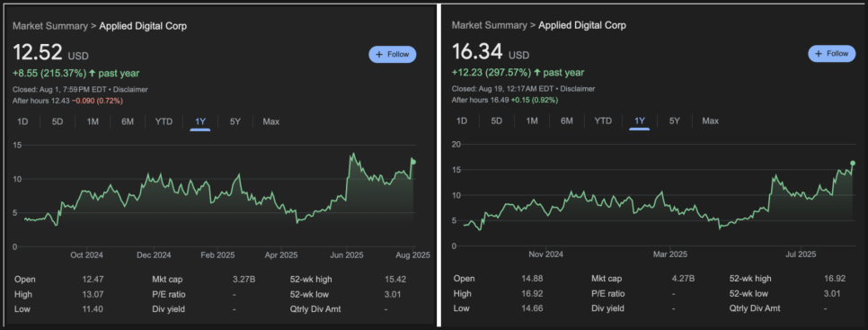868x330 pixels.
Task: Choose YTD tab in right chart
Action: (x=603, y=120)
